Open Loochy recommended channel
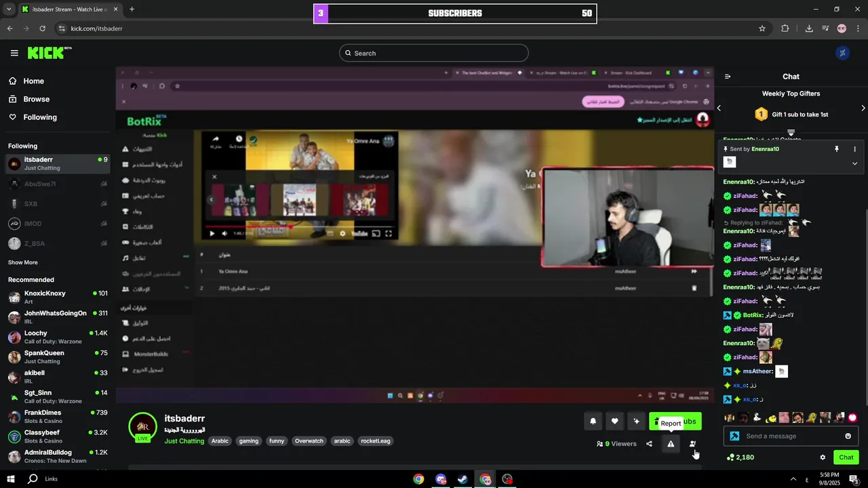This screenshot has height=488, width=868. [58, 337]
